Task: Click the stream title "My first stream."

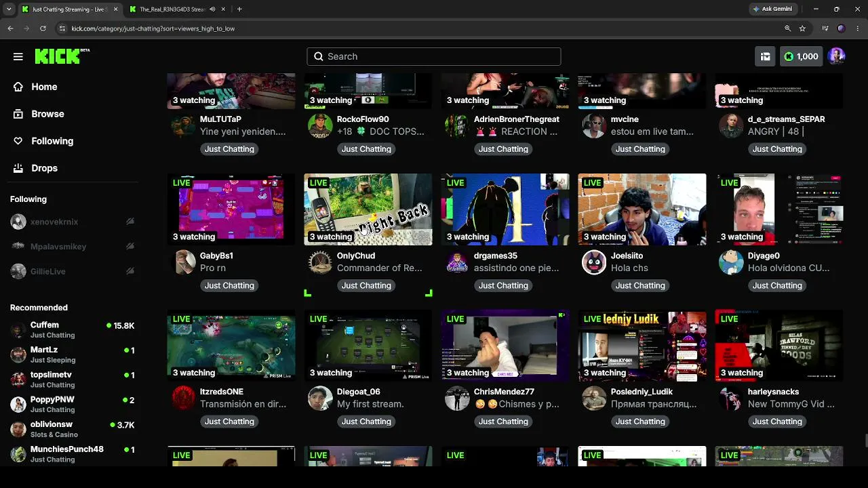Action: click(x=370, y=404)
